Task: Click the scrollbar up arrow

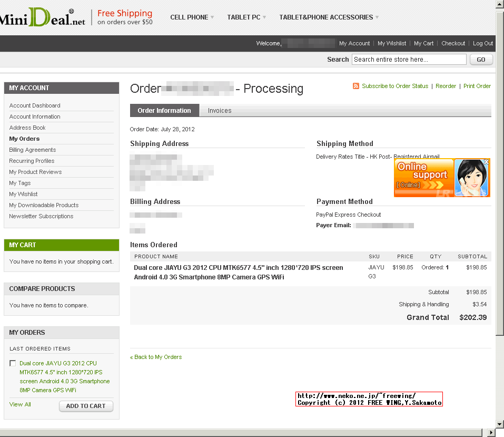Action: (x=498, y=4)
